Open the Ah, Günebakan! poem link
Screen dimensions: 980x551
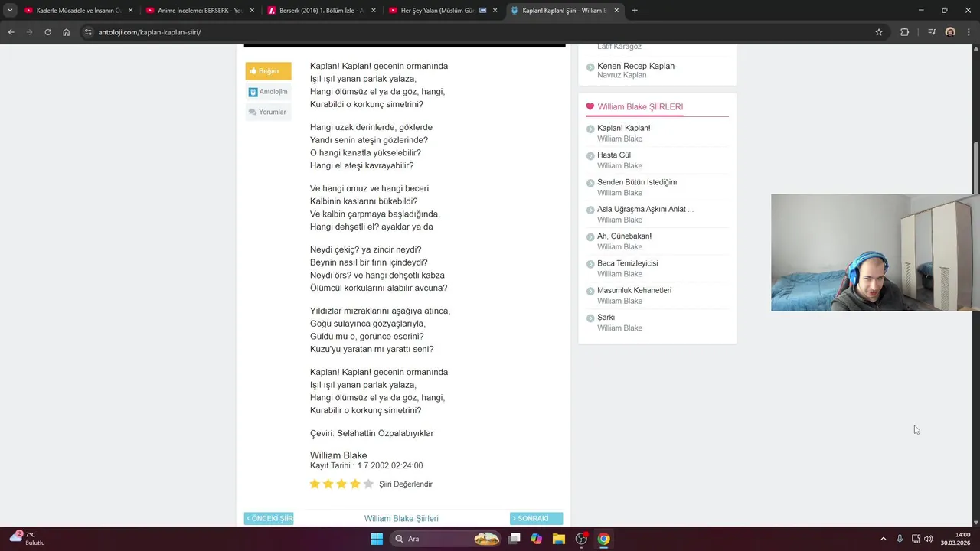[624, 236]
